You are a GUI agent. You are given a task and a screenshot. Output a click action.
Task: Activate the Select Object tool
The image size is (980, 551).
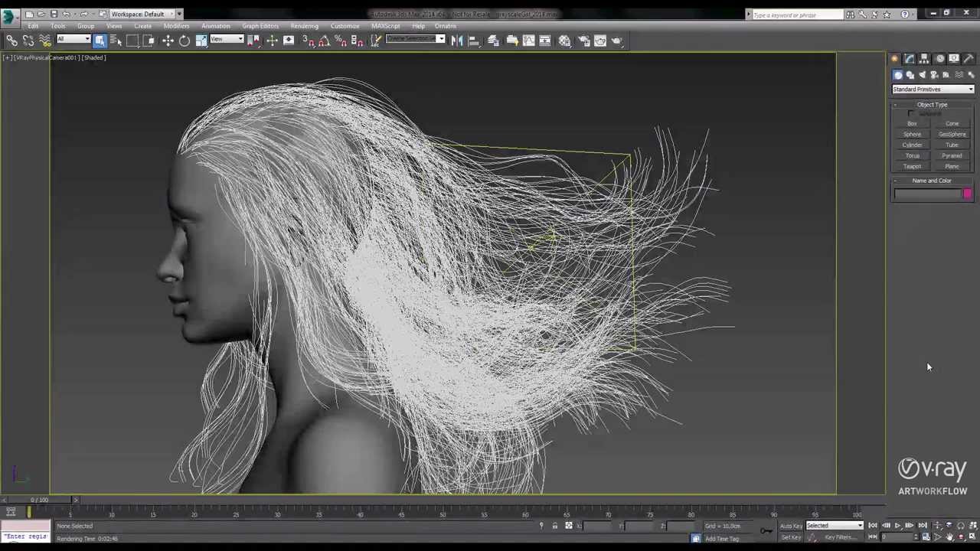point(100,41)
